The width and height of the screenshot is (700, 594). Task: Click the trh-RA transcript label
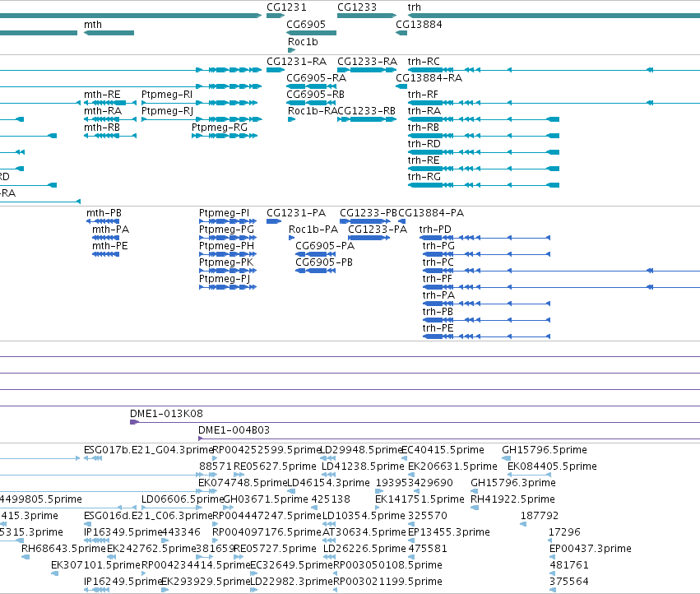(424, 111)
